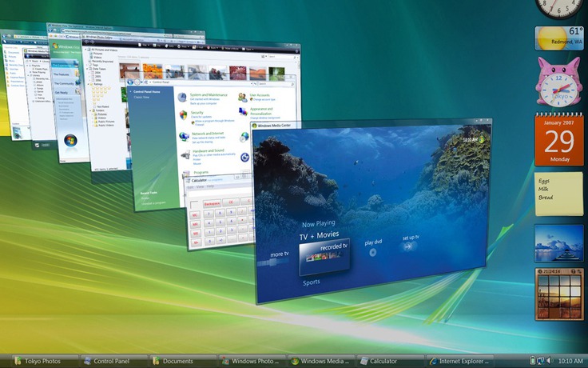Click Calculator's MC memory button
588x368 pixels.
(195, 215)
